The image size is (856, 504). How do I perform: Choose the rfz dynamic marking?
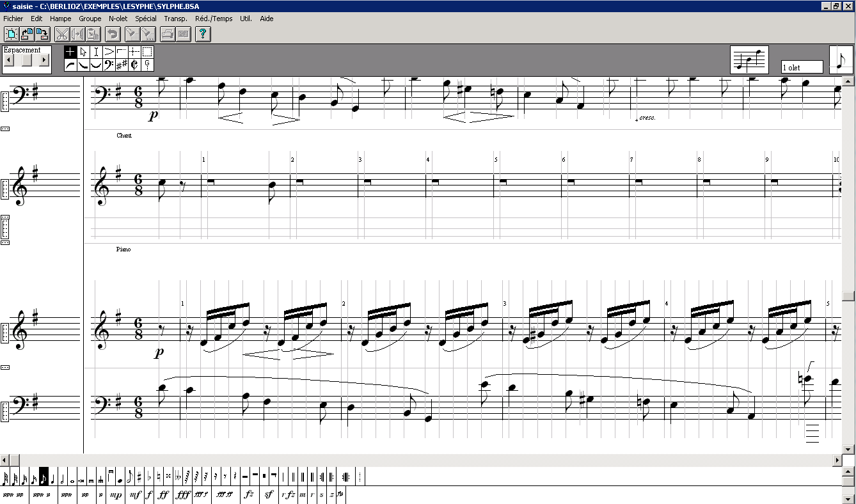[289, 494]
